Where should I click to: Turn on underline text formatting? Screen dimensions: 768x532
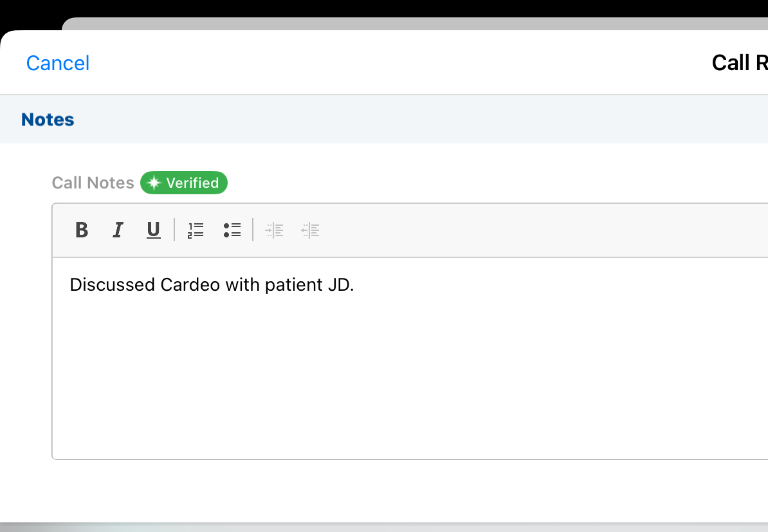[153, 230]
